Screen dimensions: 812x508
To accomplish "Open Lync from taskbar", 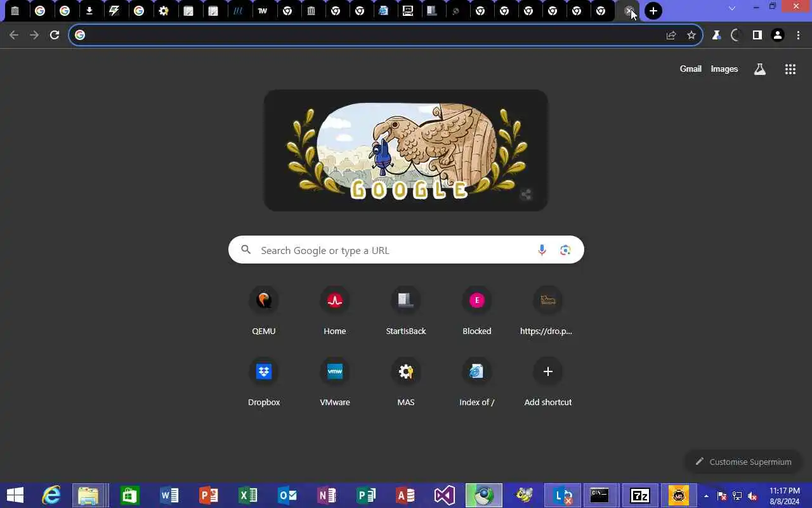I will pos(563,495).
